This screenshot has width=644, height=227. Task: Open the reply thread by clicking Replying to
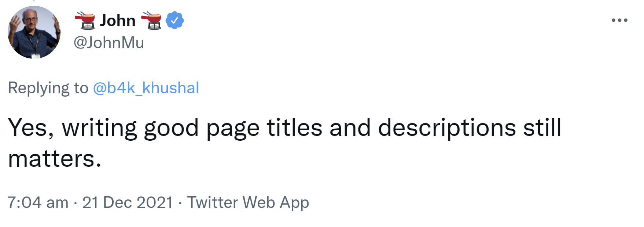point(48,88)
